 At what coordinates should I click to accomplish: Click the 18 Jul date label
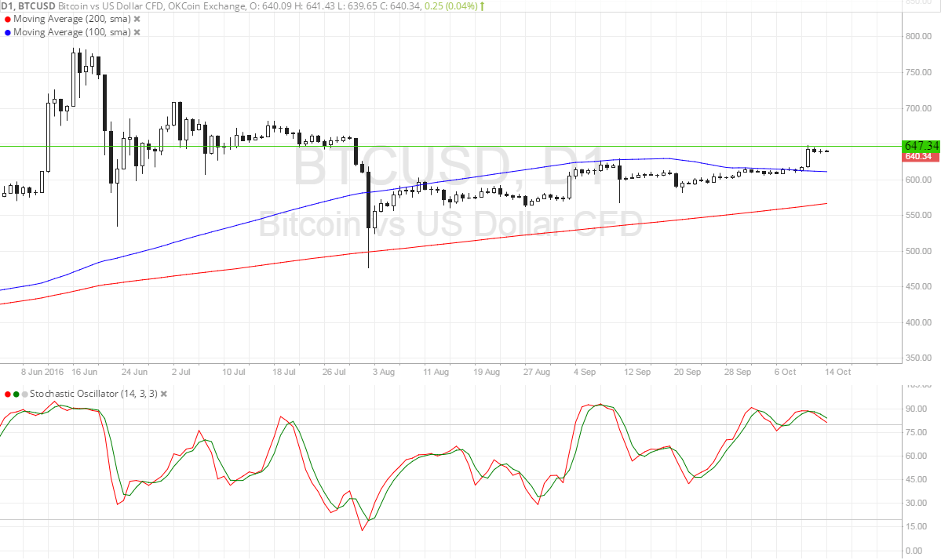284,372
